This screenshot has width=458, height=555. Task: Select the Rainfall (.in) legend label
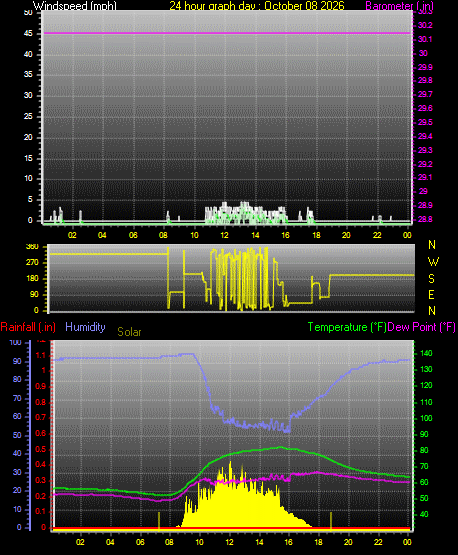[28, 327]
